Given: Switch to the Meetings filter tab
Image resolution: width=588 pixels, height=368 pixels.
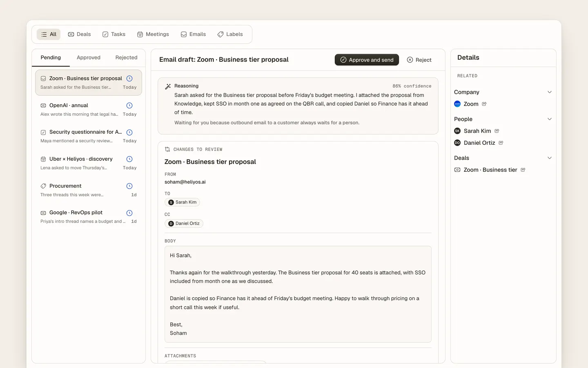Looking at the screenshot, I should coord(153,34).
